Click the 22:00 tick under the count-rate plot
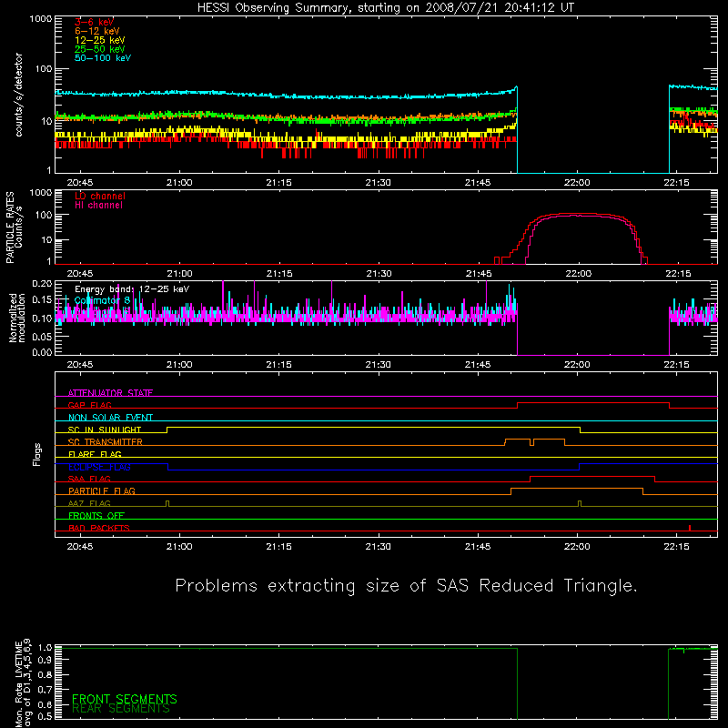The width and height of the screenshot is (728, 728). 577,183
